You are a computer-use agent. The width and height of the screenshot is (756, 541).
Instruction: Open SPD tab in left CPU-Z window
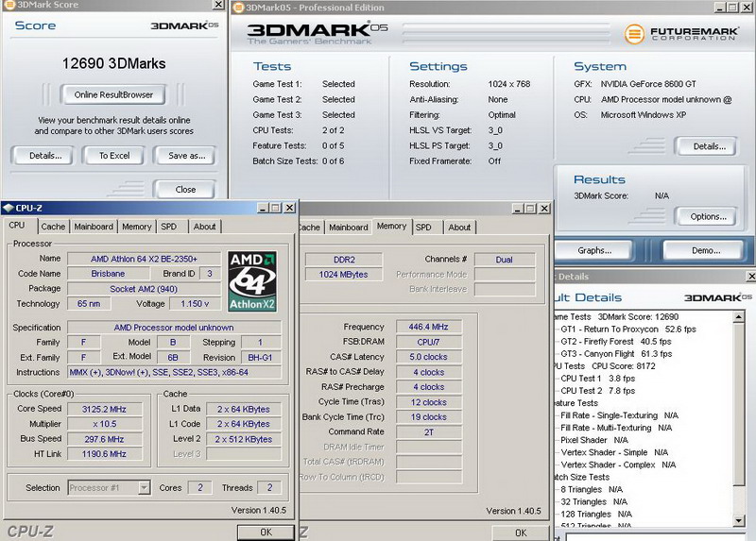tap(169, 227)
